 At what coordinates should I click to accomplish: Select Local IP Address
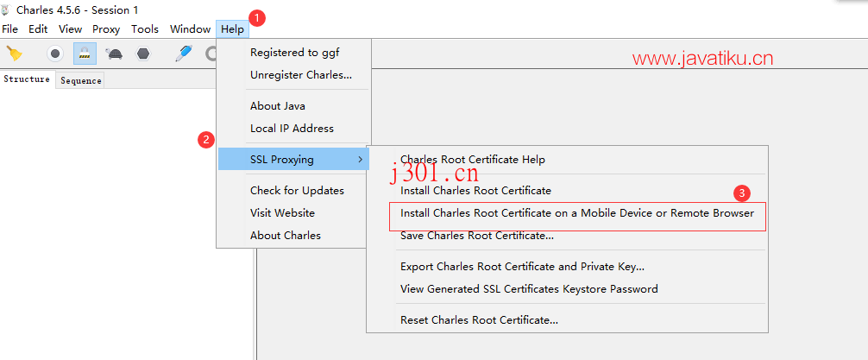294,128
